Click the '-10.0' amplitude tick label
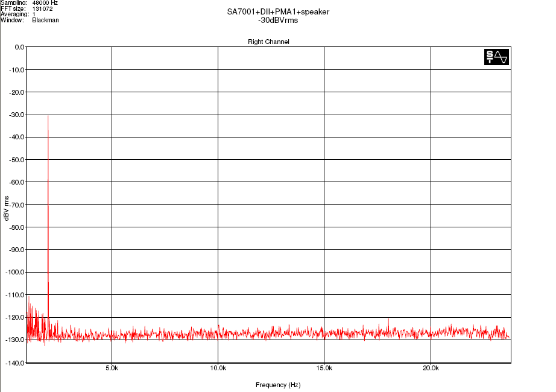The height and width of the screenshot is (392, 556). pos(17,70)
